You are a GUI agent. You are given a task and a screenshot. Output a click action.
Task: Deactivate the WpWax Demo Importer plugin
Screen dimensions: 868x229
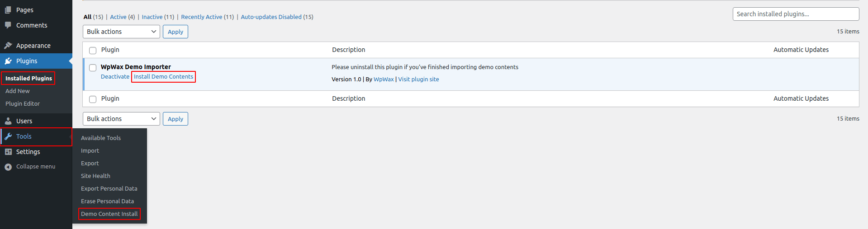[x=115, y=77]
